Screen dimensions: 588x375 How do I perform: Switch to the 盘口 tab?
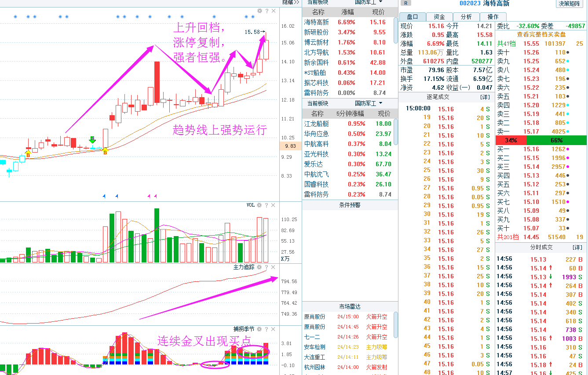[x=413, y=17]
